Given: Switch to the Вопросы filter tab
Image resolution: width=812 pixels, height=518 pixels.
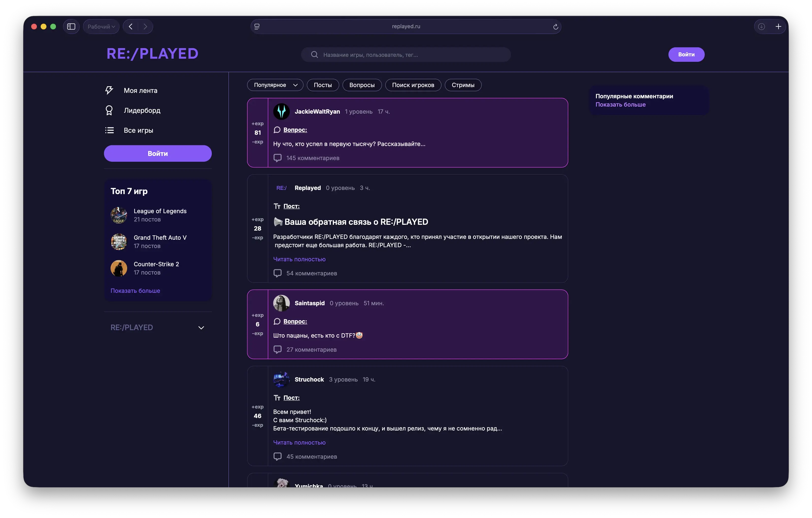Looking at the screenshot, I should pyautogui.click(x=362, y=85).
